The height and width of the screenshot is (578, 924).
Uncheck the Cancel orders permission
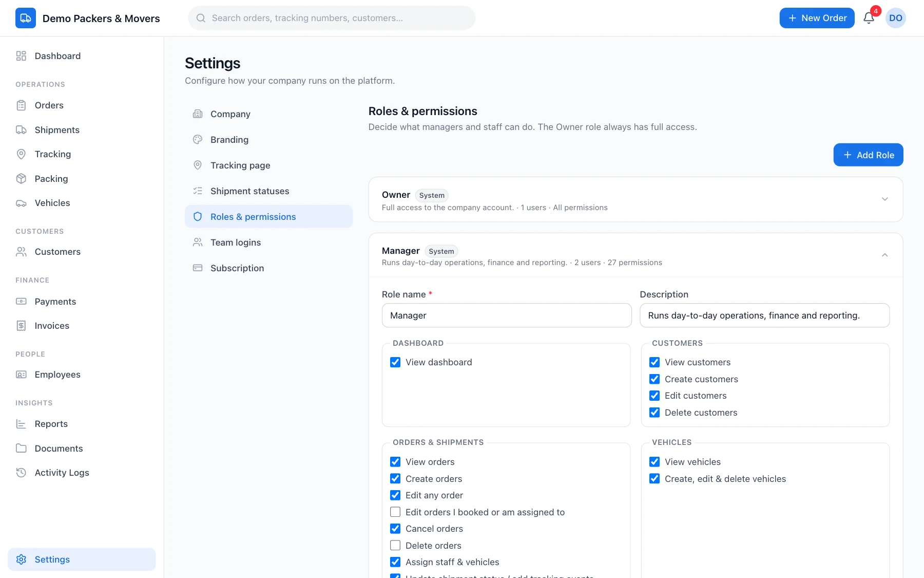395,529
